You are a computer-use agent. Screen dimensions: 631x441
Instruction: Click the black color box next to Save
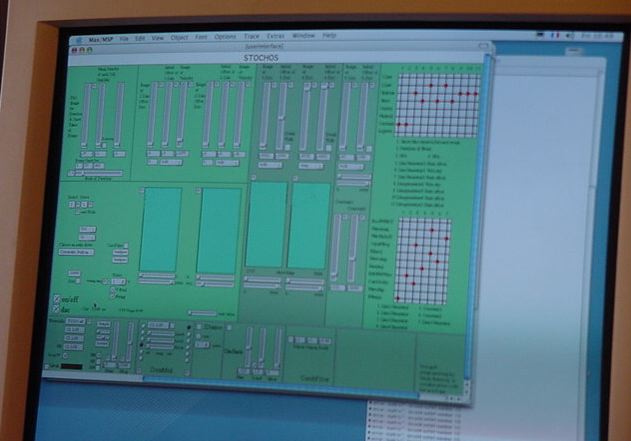tap(71, 367)
